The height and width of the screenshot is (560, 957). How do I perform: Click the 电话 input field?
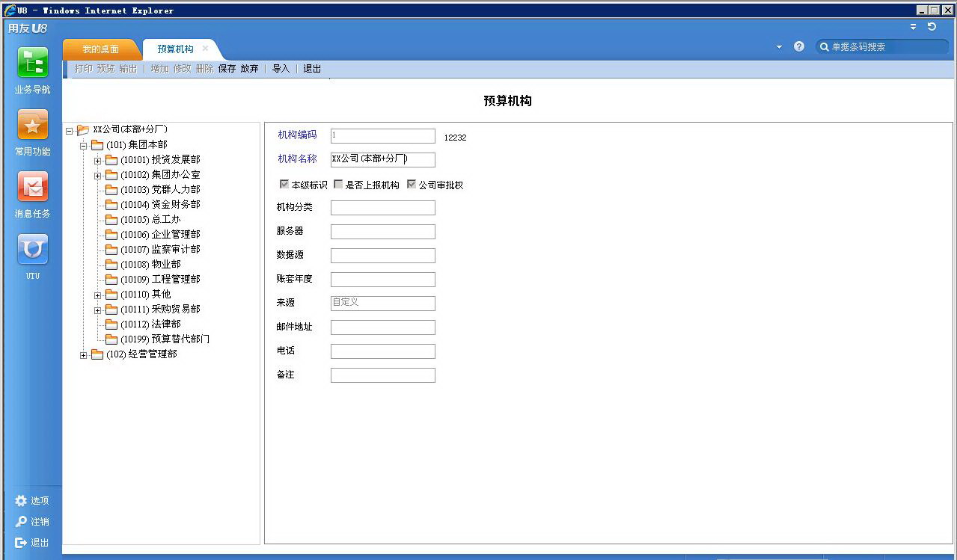[x=382, y=351]
